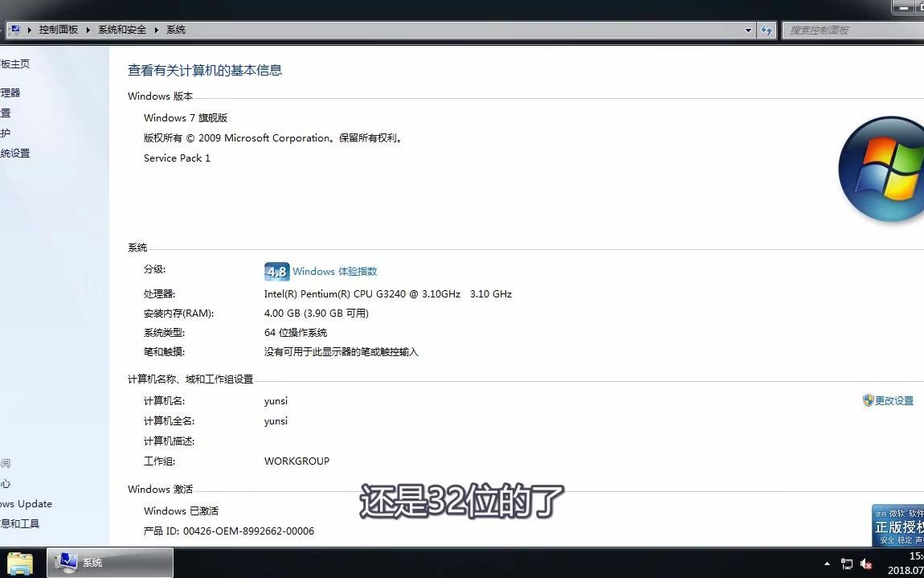
Task: Click 控制面板 in the address breadcrumb
Action: tap(59, 30)
